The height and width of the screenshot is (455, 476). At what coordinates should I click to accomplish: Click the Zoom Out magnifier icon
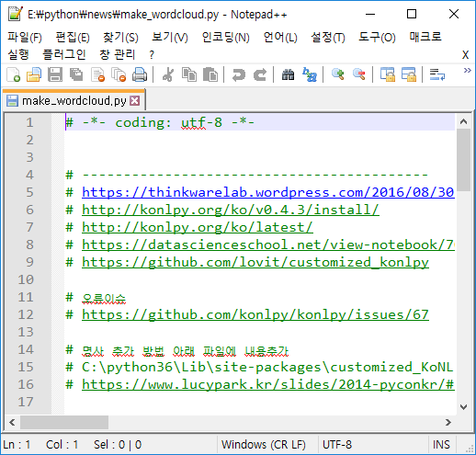pyautogui.click(x=359, y=74)
